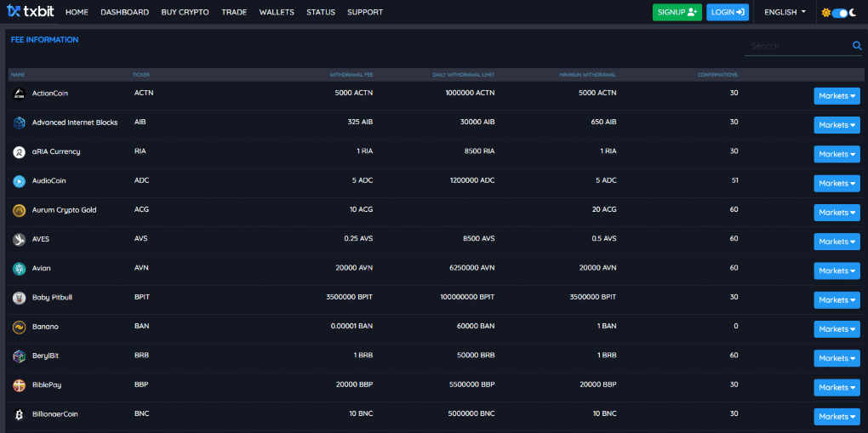Click the Banano coin icon
This screenshot has height=433, width=868.
coord(19,328)
